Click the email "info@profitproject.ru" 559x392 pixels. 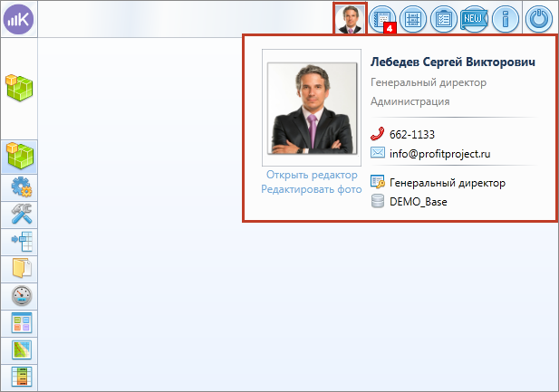point(440,154)
